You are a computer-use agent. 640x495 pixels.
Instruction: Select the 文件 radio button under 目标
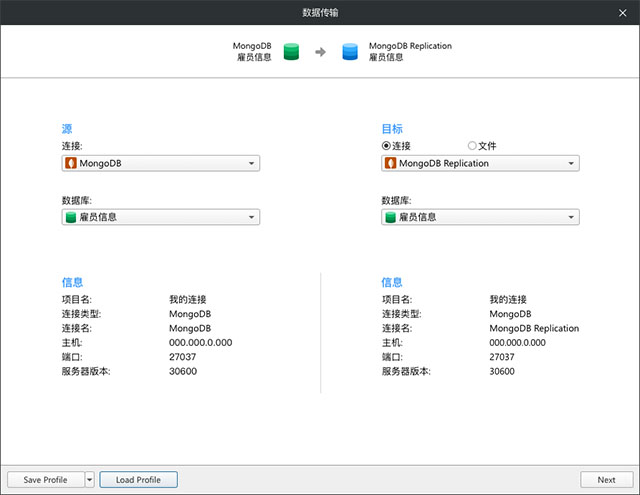point(472,146)
